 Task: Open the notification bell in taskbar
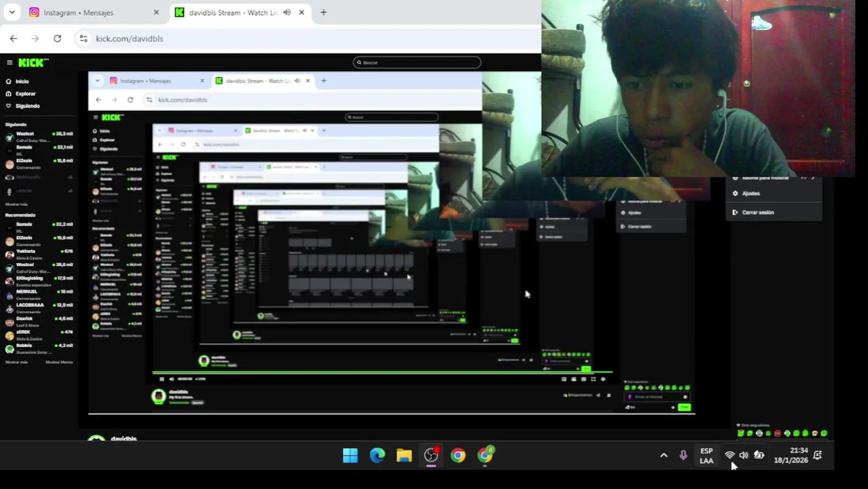[818, 456]
